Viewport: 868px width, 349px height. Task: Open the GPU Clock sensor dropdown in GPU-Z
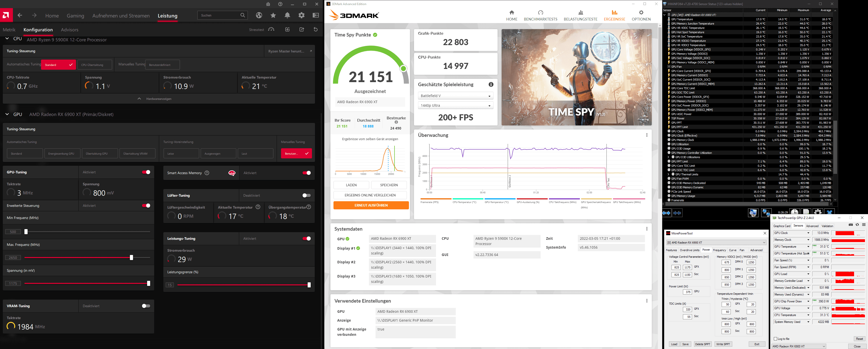click(x=808, y=233)
